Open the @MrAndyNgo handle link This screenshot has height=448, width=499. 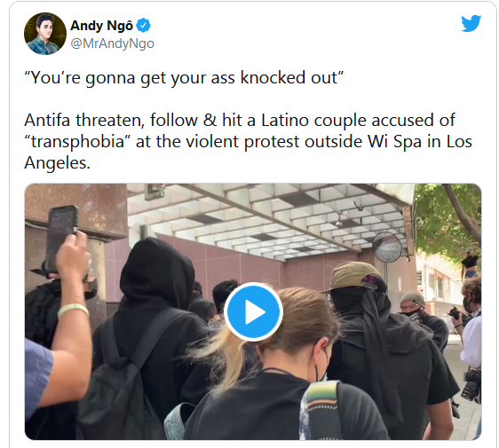tap(112, 43)
